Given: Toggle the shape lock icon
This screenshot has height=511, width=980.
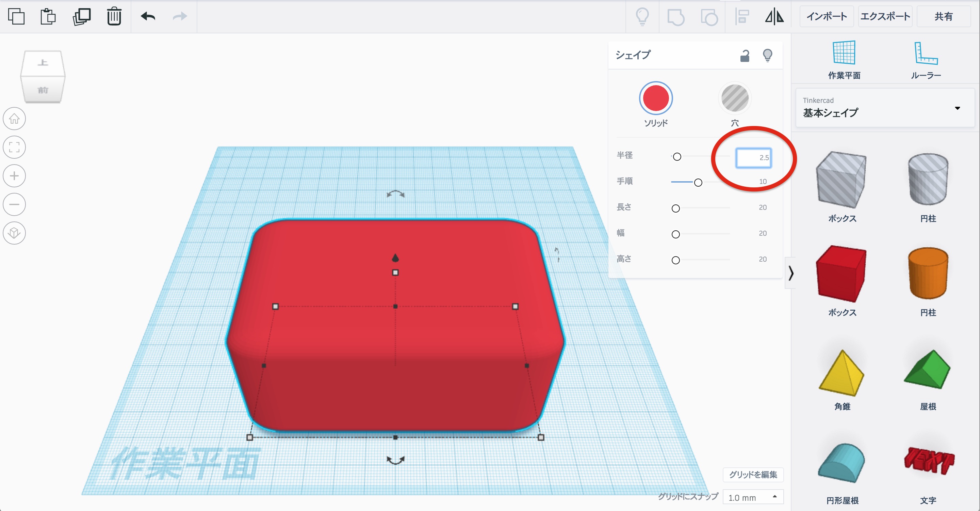Looking at the screenshot, I should [x=745, y=56].
